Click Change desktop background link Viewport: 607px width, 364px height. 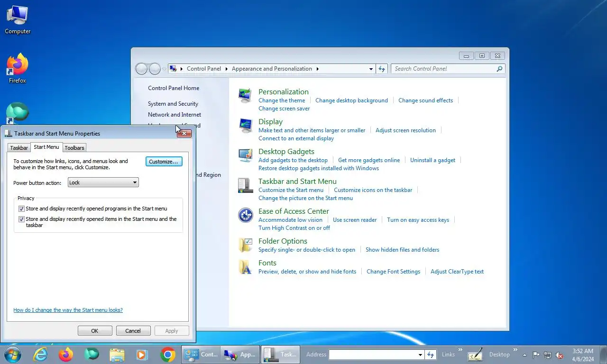pyautogui.click(x=351, y=100)
